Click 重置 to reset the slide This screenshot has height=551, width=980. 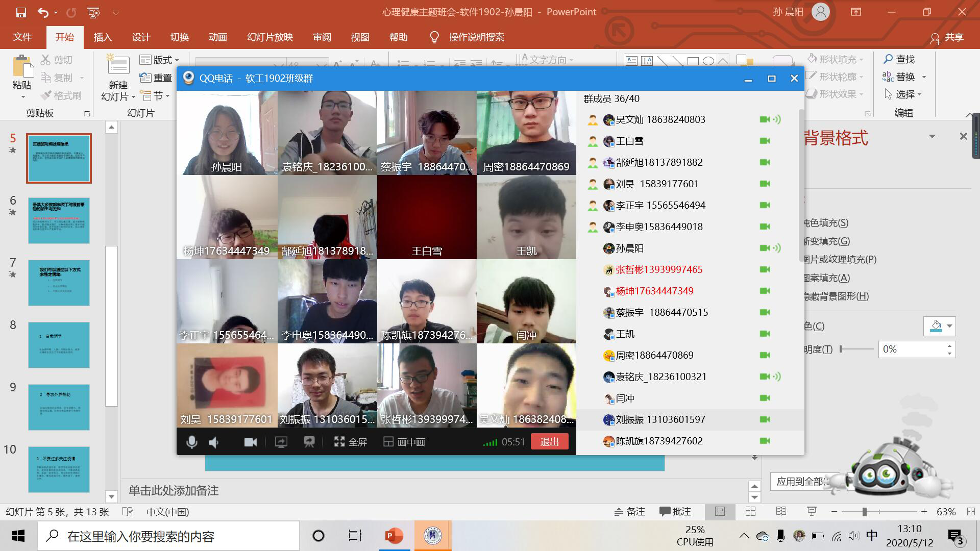tap(156, 78)
